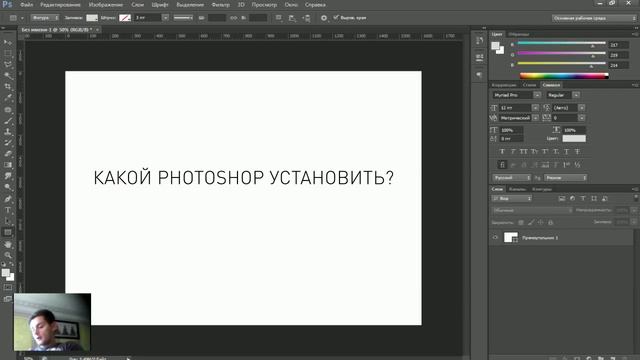Switch to the Каналы tab
The height and width of the screenshot is (360, 640).
click(x=518, y=189)
